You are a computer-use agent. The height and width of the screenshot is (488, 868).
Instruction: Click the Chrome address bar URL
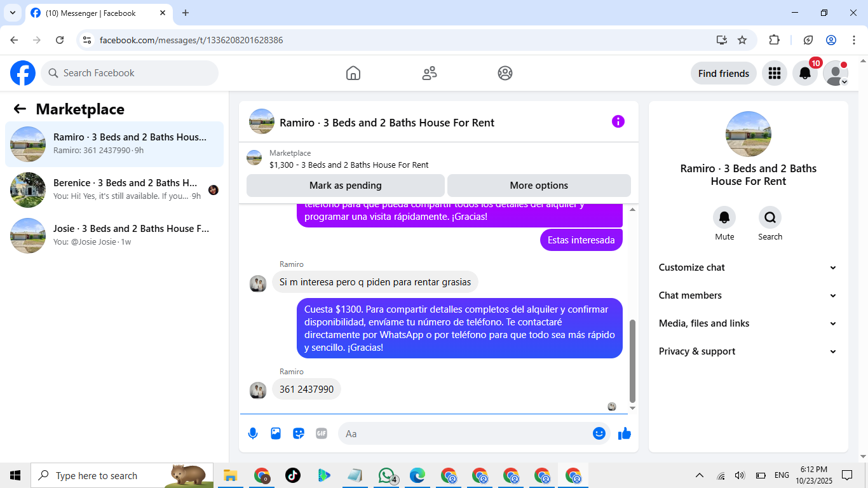[x=191, y=40]
